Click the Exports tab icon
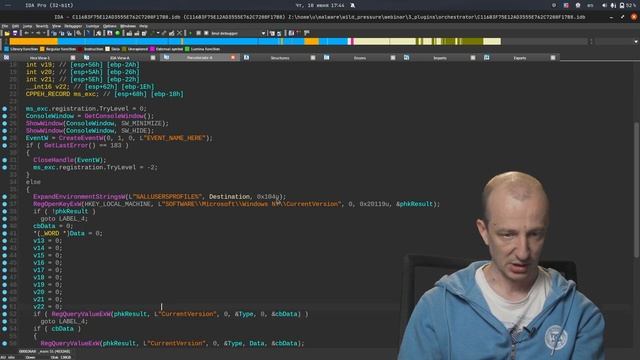This screenshot has height=360, width=640. pyautogui.click(x=487, y=58)
